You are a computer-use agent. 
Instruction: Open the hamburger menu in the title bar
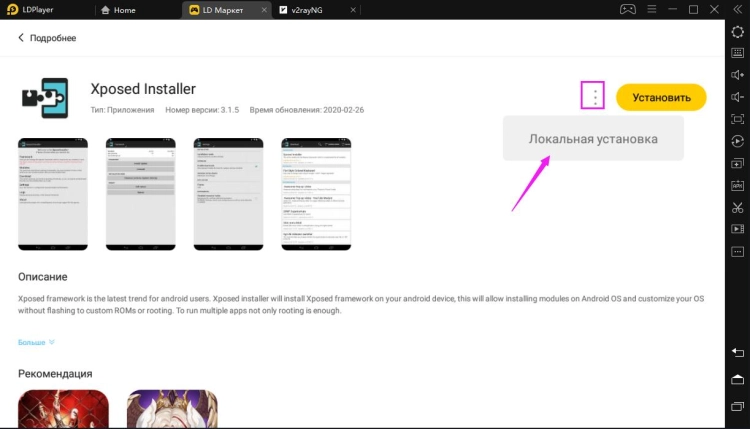pyautogui.click(x=651, y=9)
